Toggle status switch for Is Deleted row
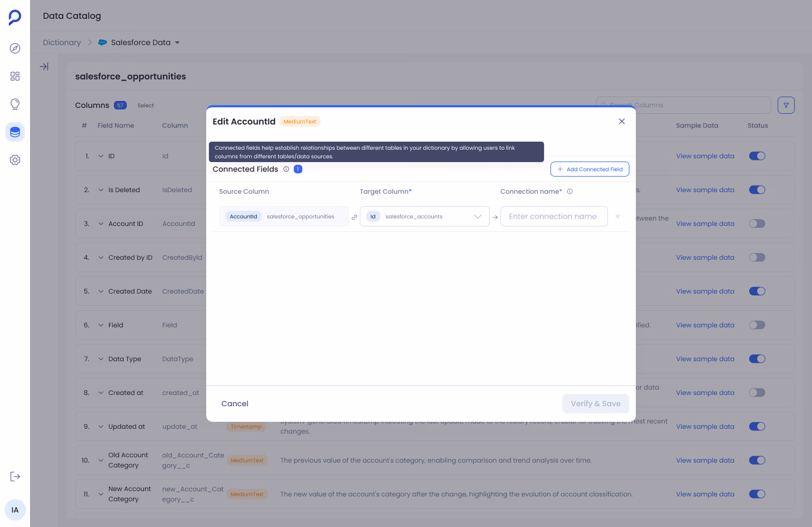 (757, 190)
